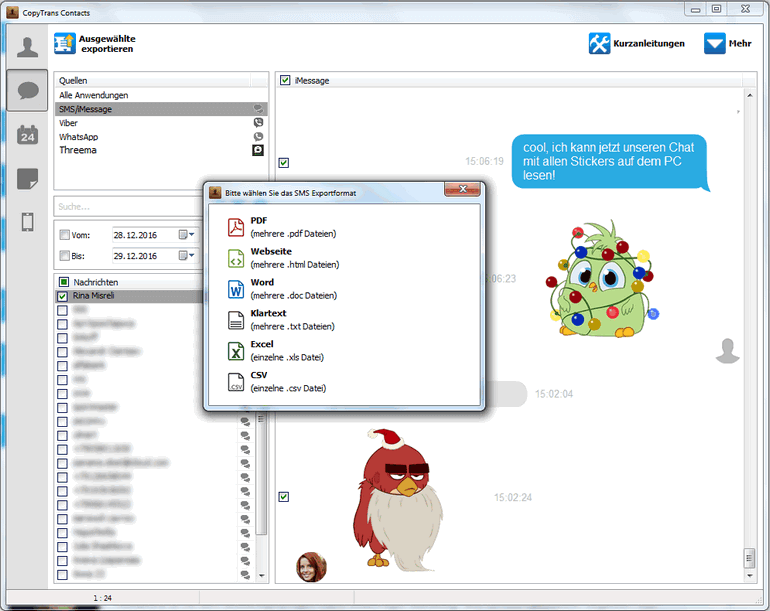Choose Webseite html export format
The width and height of the screenshot is (770, 611).
283,258
